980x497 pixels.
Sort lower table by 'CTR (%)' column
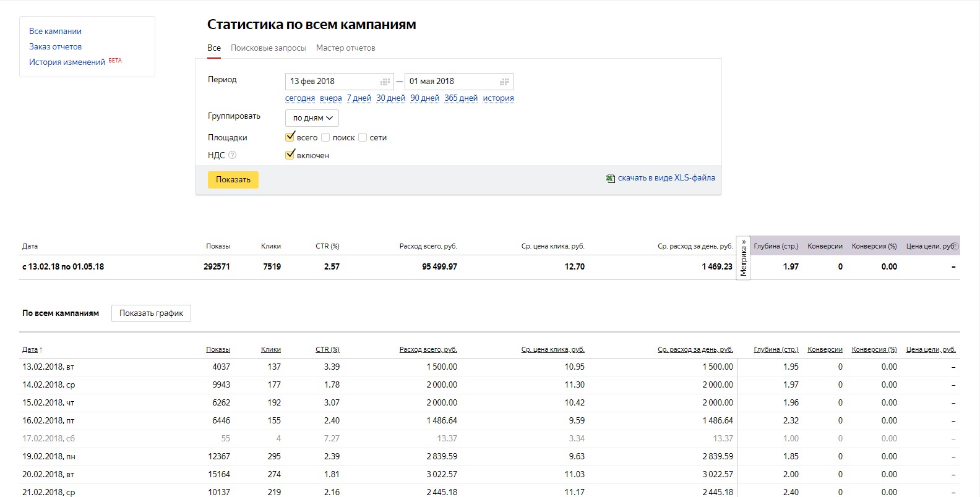(x=327, y=349)
